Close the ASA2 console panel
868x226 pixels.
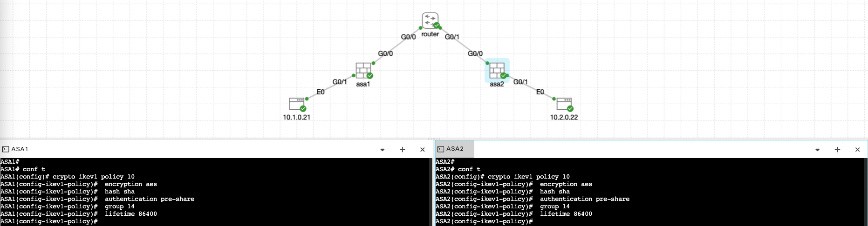pos(857,150)
